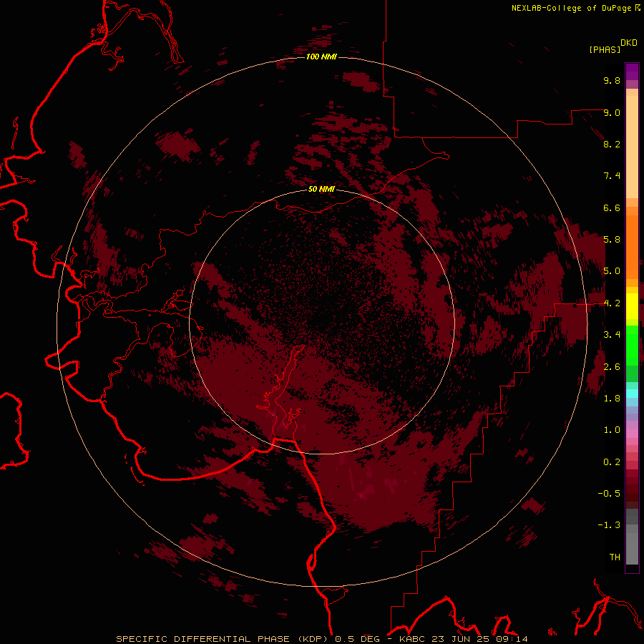The height and width of the screenshot is (644, 644).
Task: Click the 0.2 scale value
Action: 612,462
